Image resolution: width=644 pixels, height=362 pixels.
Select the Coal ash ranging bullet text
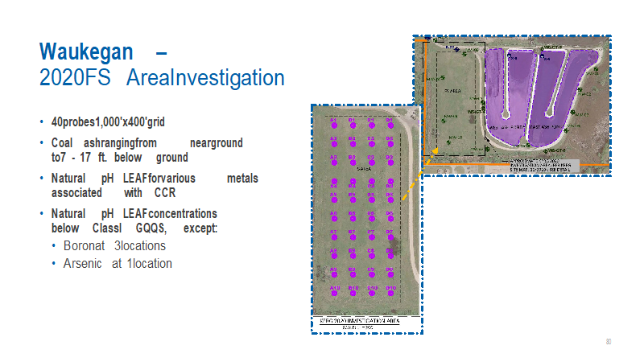[x=147, y=150]
